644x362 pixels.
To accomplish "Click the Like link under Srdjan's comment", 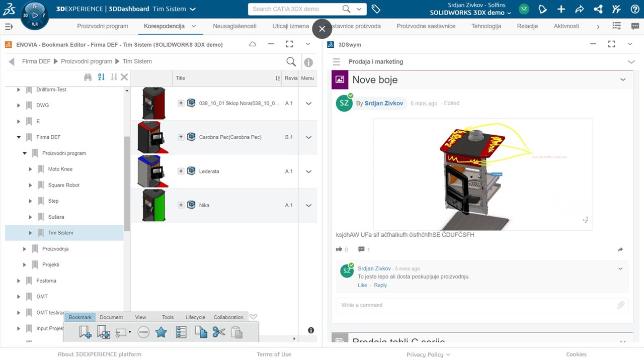I will (362, 285).
